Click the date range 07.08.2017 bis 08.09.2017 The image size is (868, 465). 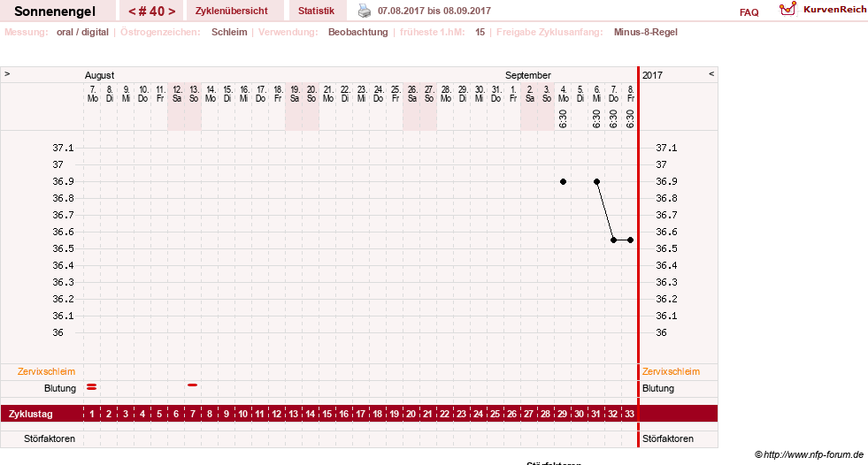(x=434, y=11)
